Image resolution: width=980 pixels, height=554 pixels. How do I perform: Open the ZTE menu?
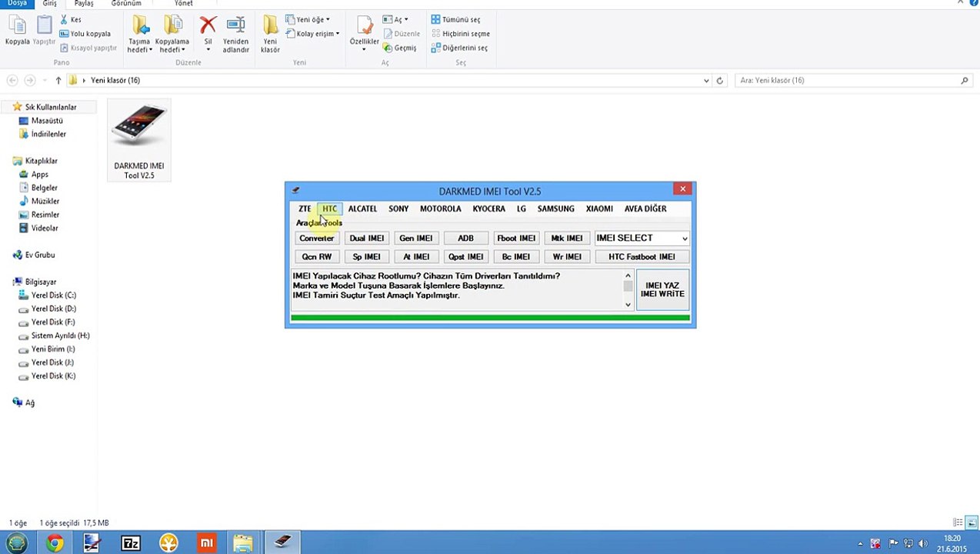tap(305, 209)
